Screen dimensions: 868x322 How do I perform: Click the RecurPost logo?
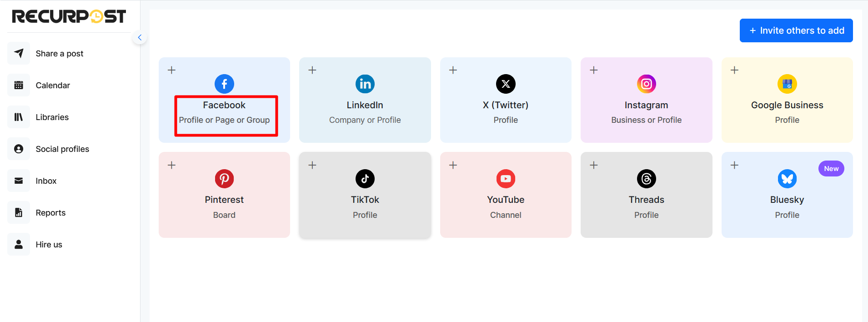coord(69,16)
